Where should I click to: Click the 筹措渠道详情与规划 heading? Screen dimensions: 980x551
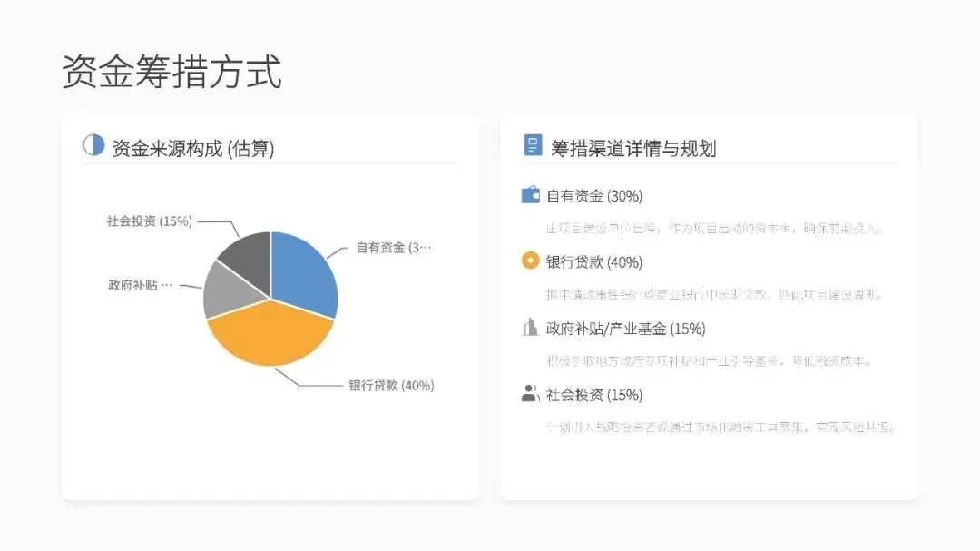pos(633,149)
